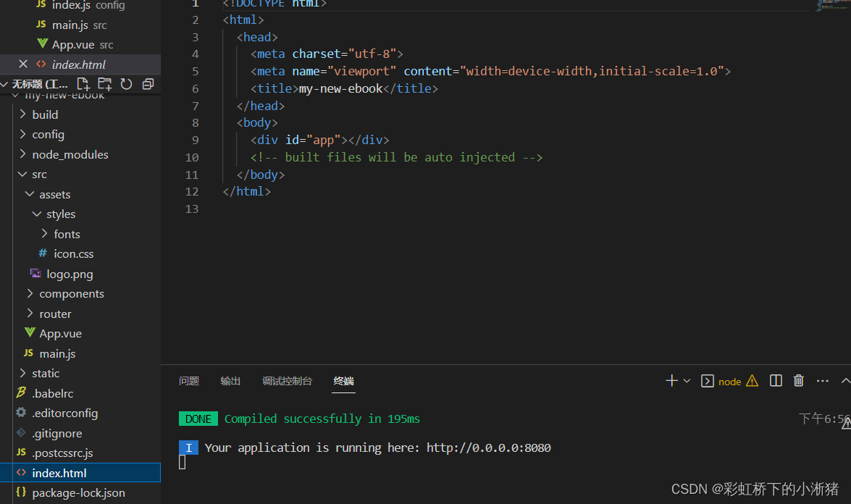Select index.html in the file tree
Viewport: 851px width, 504px height.
(80, 473)
